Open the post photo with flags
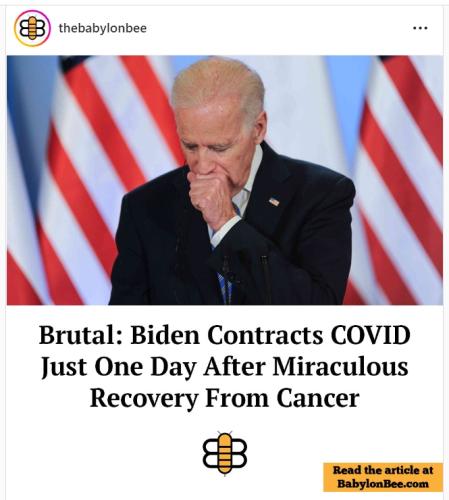449x500 pixels. tap(225, 180)
